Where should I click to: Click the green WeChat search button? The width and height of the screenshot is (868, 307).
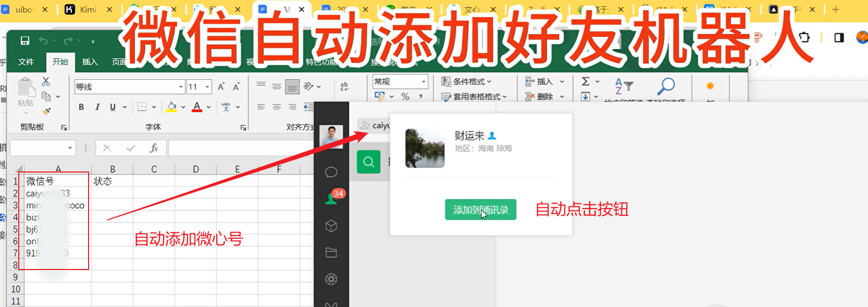click(x=369, y=162)
